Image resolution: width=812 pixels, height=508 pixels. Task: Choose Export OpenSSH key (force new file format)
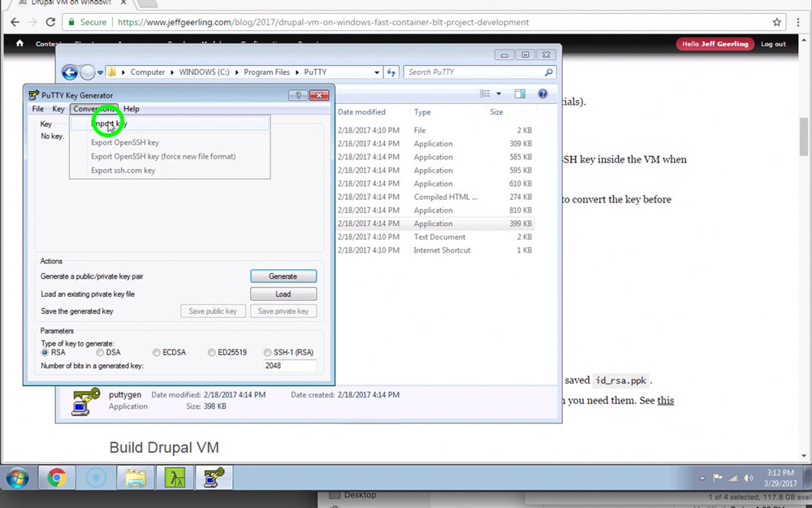pos(170,157)
